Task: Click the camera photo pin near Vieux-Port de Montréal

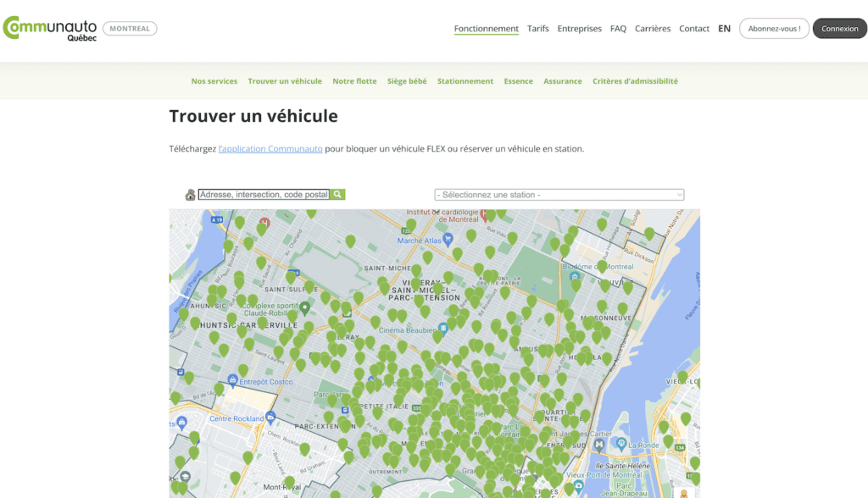Action: click(x=578, y=487)
